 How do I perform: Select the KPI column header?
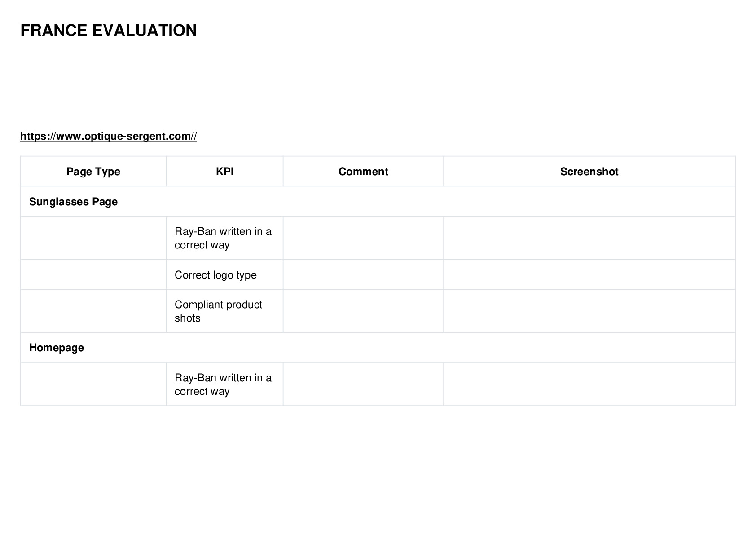pyautogui.click(x=224, y=172)
